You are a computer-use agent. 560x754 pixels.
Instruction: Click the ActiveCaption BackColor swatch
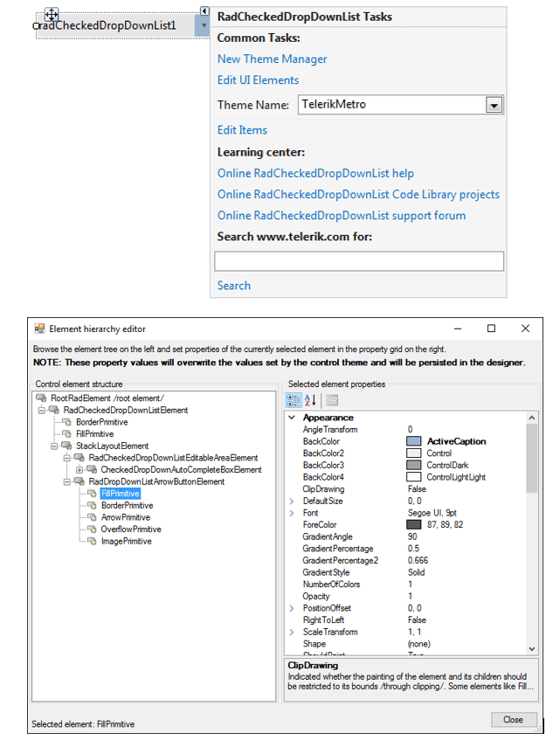pyautogui.click(x=413, y=439)
